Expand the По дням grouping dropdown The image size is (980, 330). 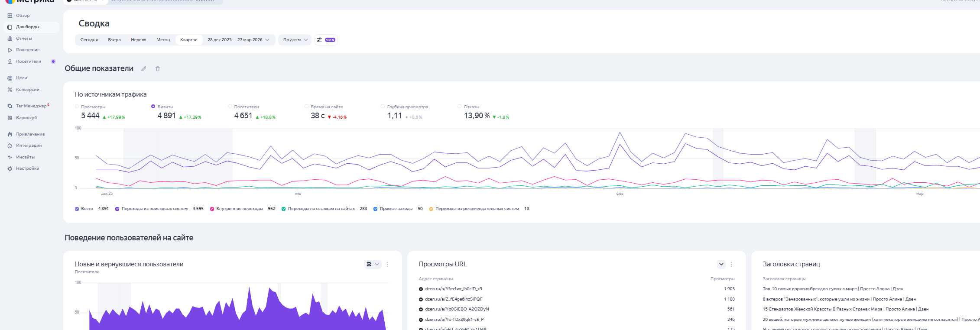295,40
